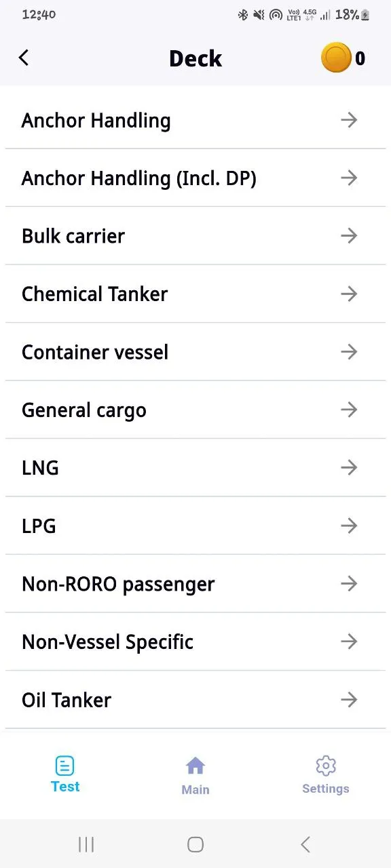Choose the General cargo entry
Screen dimensions: 391x868
point(195,410)
